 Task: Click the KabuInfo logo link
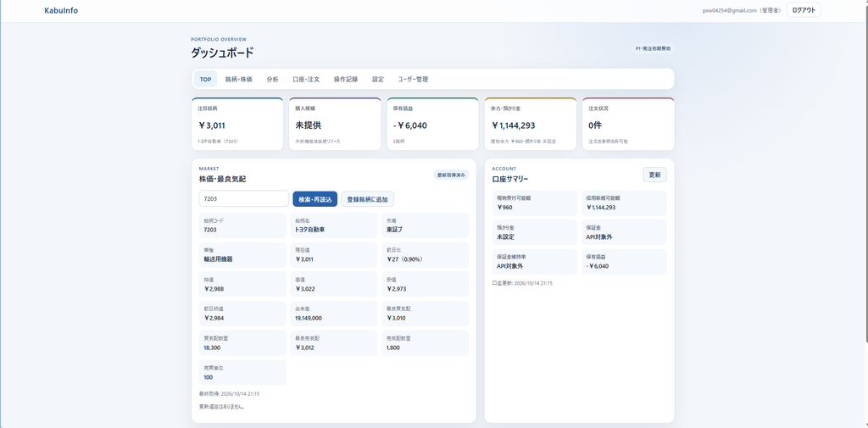61,10
